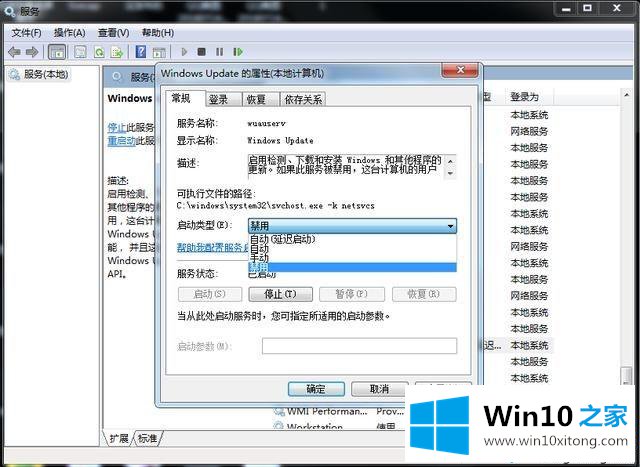Image resolution: width=640 pixels, height=467 pixels.
Task: Start service with toolbar play icon
Action: 184,52
